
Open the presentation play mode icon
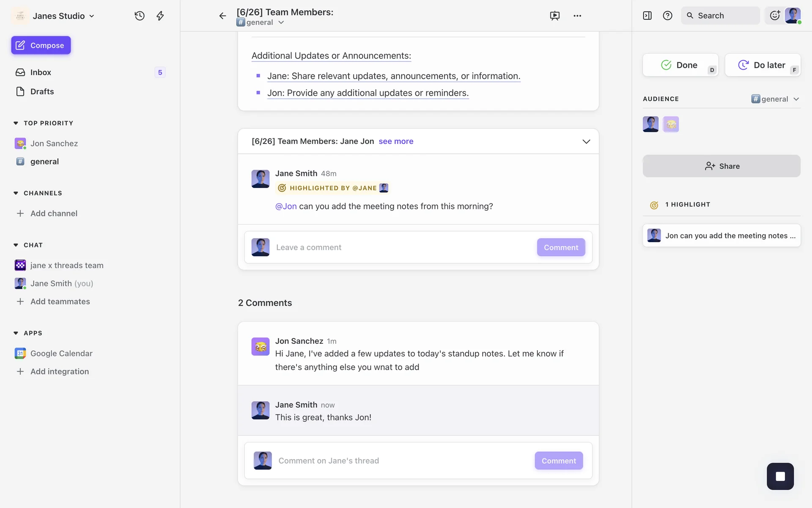click(x=554, y=16)
